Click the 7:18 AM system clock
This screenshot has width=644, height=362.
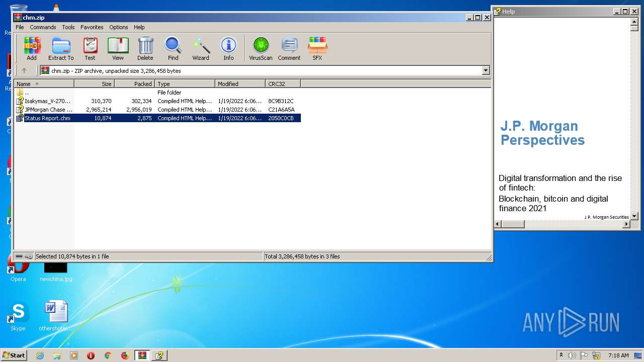click(x=618, y=355)
